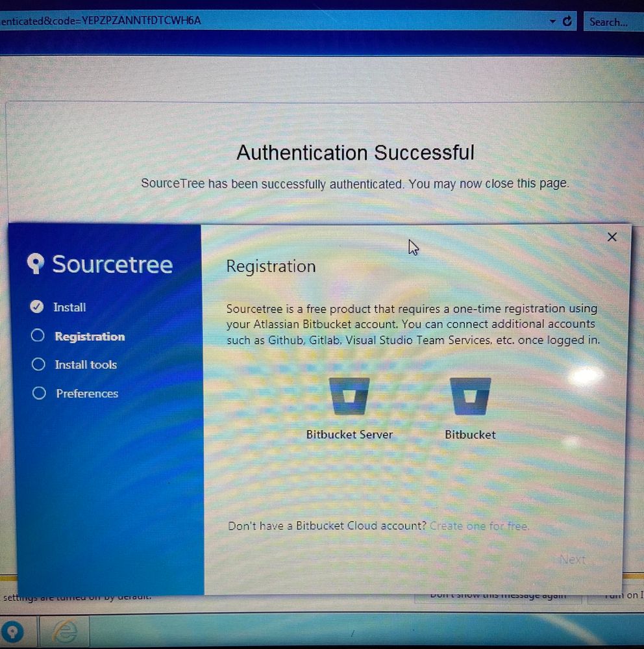Click the Registration heading in dialog
Screen dimensions: 644x649
271,266
